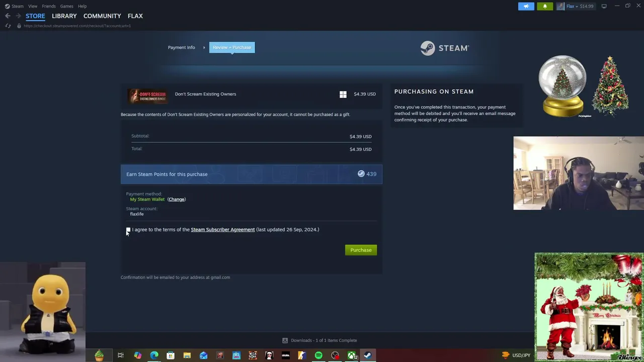Click the cupcake icon on the taskbar

(x=99, y=355)
